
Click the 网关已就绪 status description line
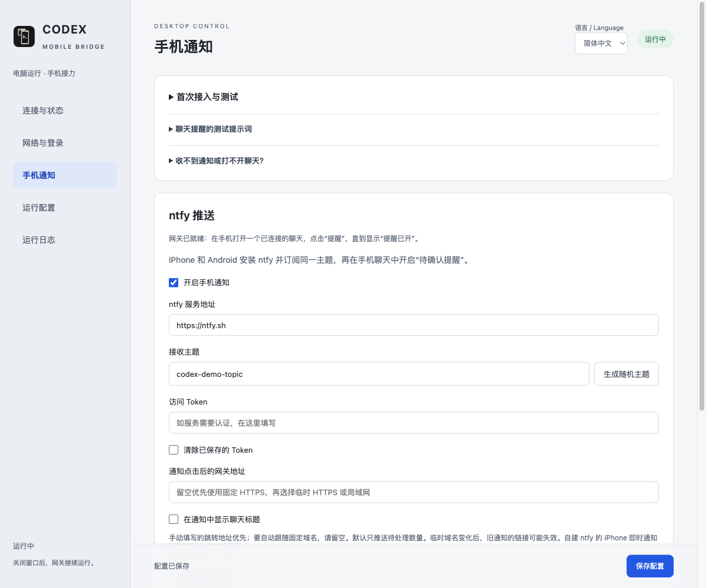294,239
